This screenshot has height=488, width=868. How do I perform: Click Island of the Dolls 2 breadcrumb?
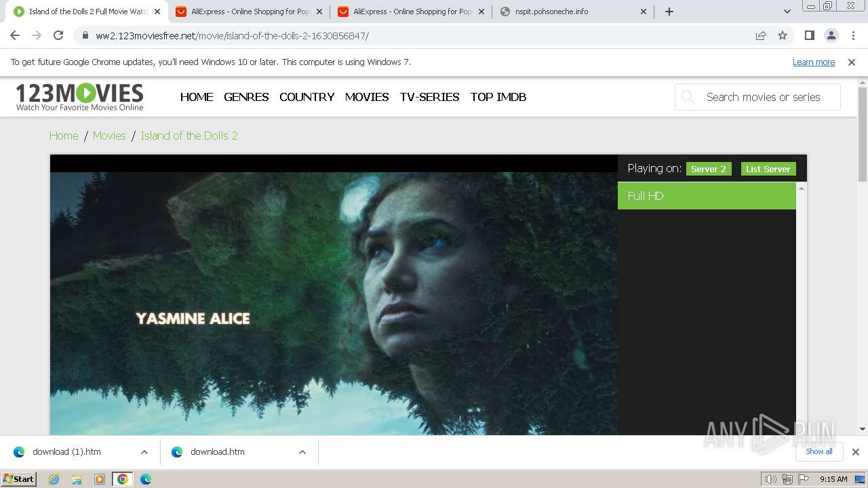coord(189,136)
